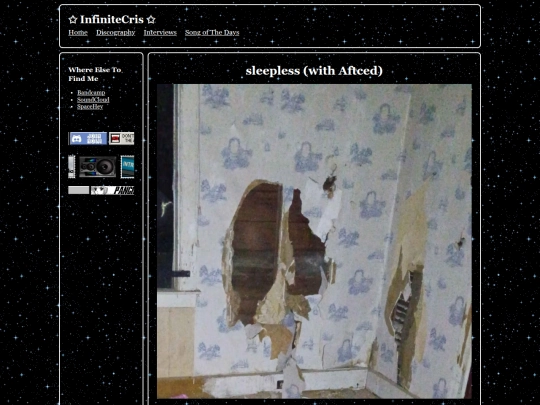
Task: Click the speaker image badge
Action: tap(97, 167)
